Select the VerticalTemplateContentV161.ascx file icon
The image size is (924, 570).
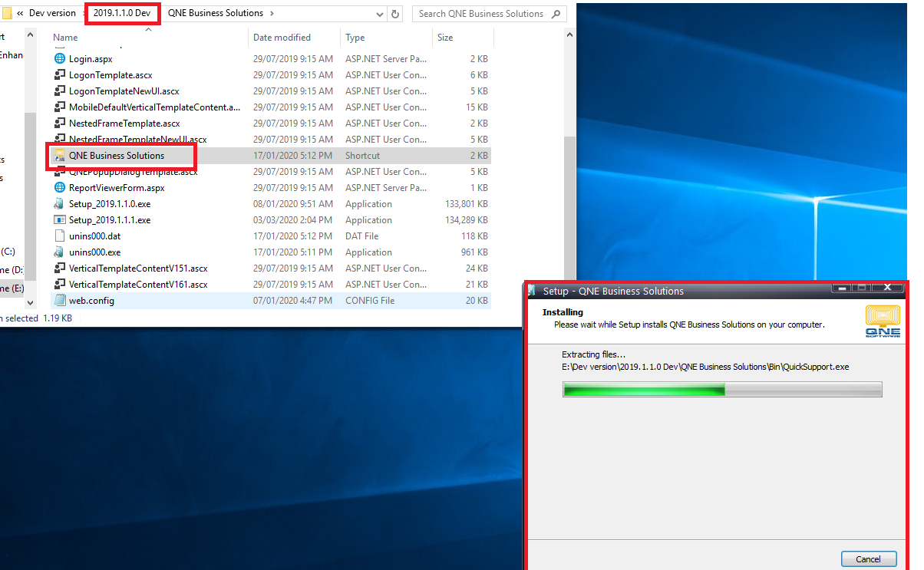(59, 285)
